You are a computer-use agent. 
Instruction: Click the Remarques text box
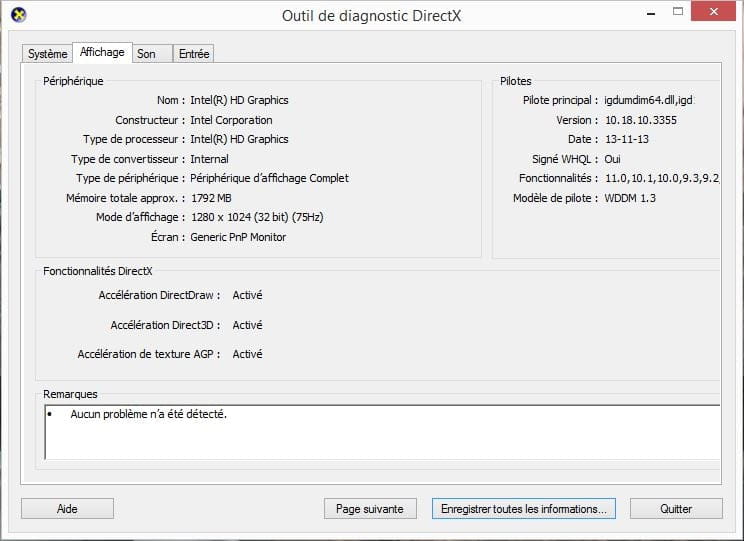[382, 432]
